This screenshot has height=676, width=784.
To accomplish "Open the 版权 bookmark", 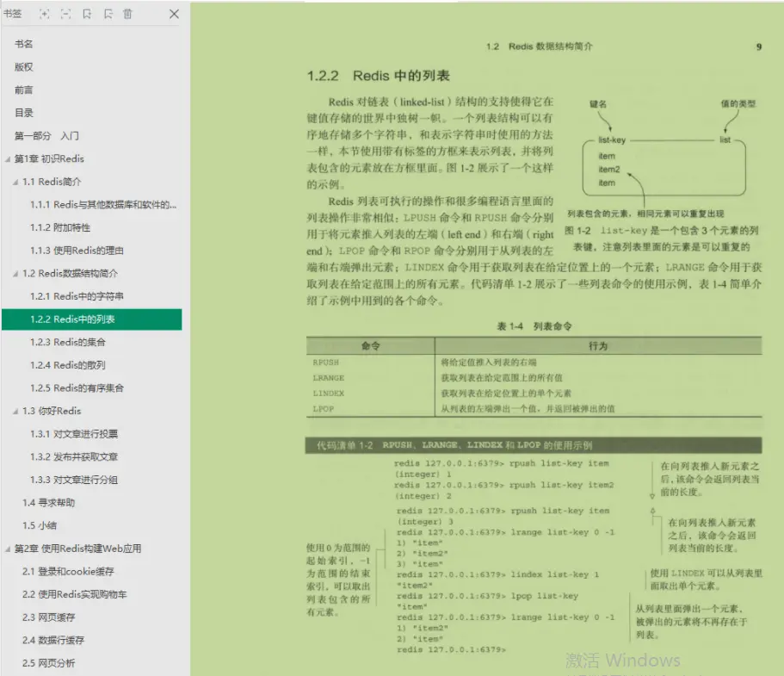I will 23,67.
